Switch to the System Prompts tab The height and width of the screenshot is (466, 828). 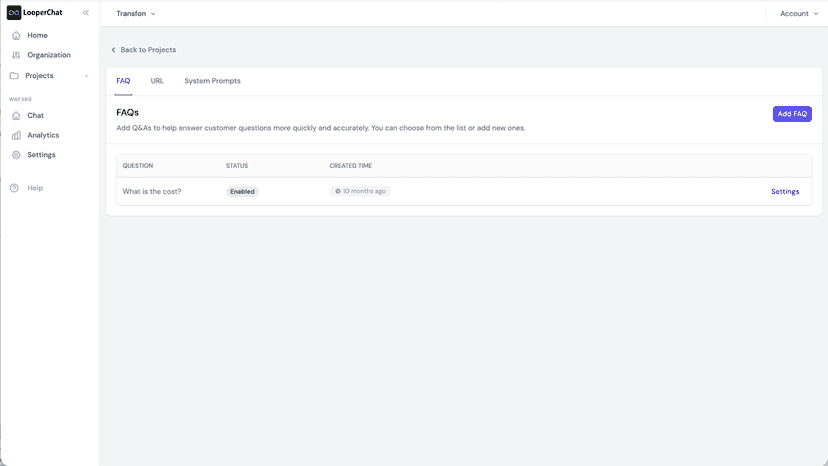[212, 81]
